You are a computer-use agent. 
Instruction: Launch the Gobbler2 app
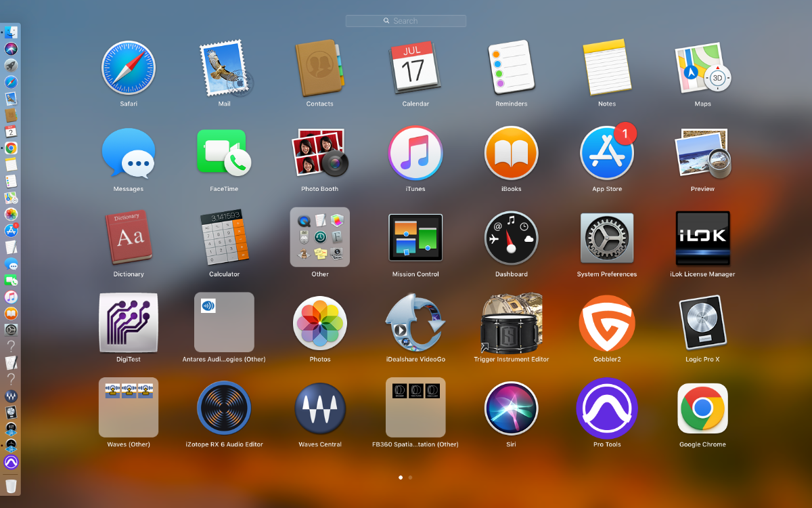[606, 323]
